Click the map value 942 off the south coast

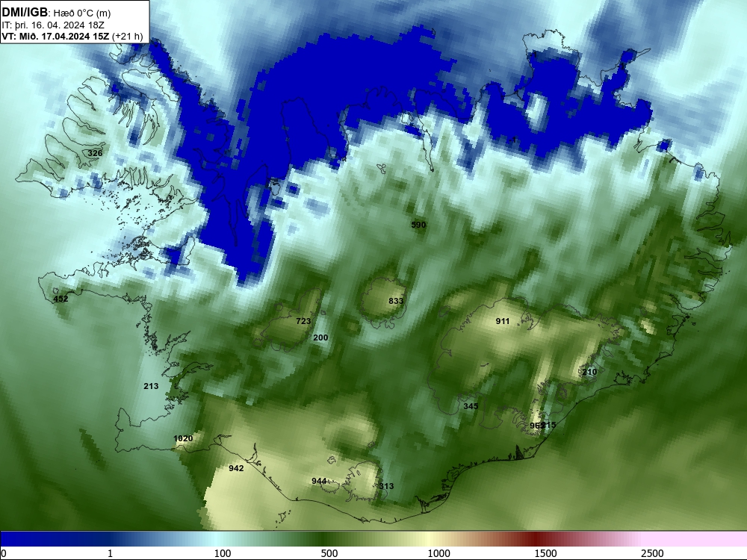(x=236, y=469)
